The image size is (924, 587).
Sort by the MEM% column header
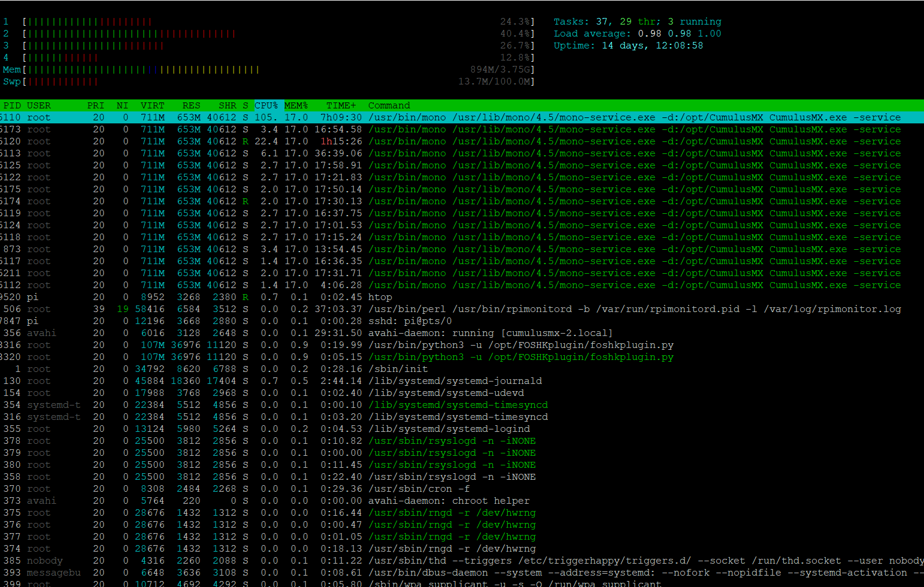(296, 105)
